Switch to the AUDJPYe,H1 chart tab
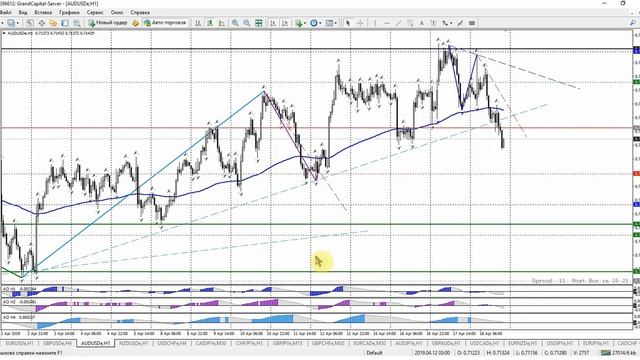 pos(409,343)
